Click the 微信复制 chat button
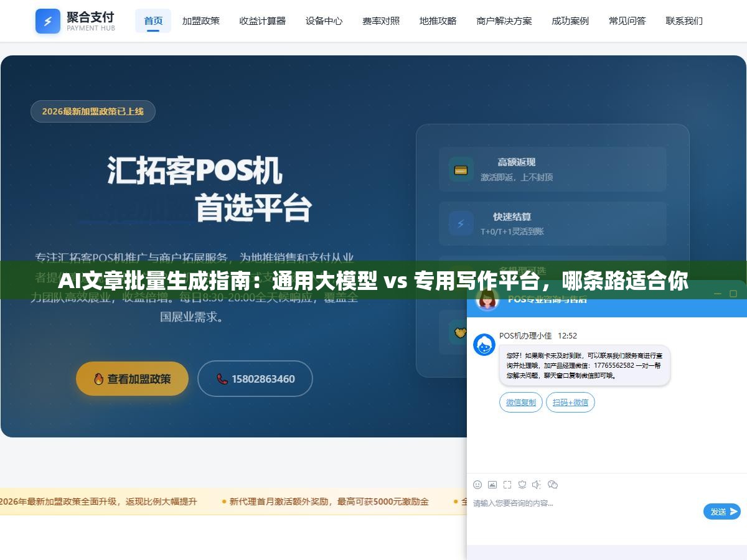 (521, 403)
